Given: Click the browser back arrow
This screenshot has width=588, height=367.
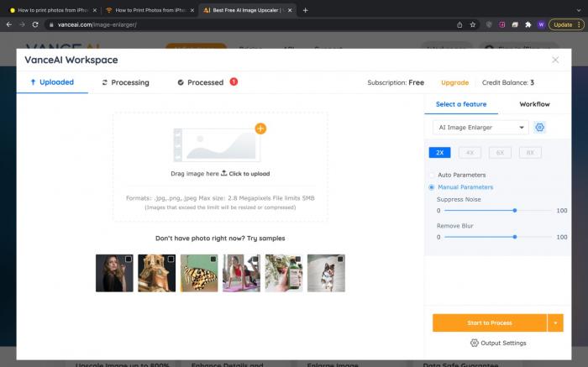Looking at the screenshot, I should (x=9, y=24).
